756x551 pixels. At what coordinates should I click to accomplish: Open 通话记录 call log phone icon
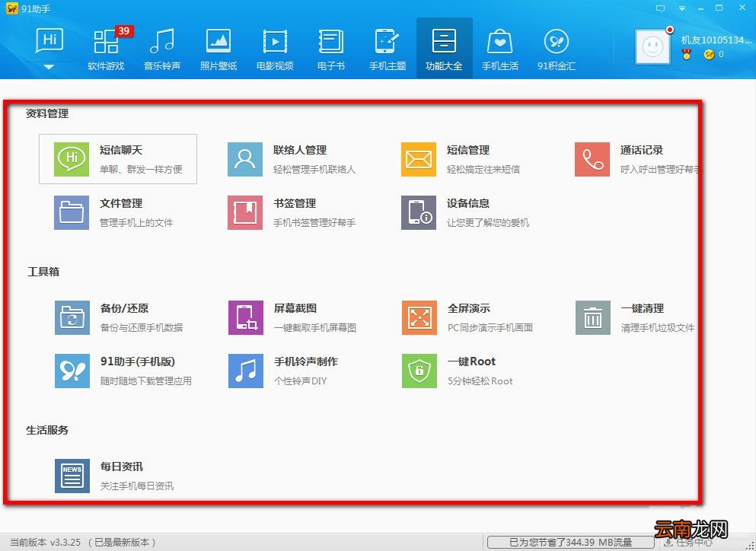[592, 159]
